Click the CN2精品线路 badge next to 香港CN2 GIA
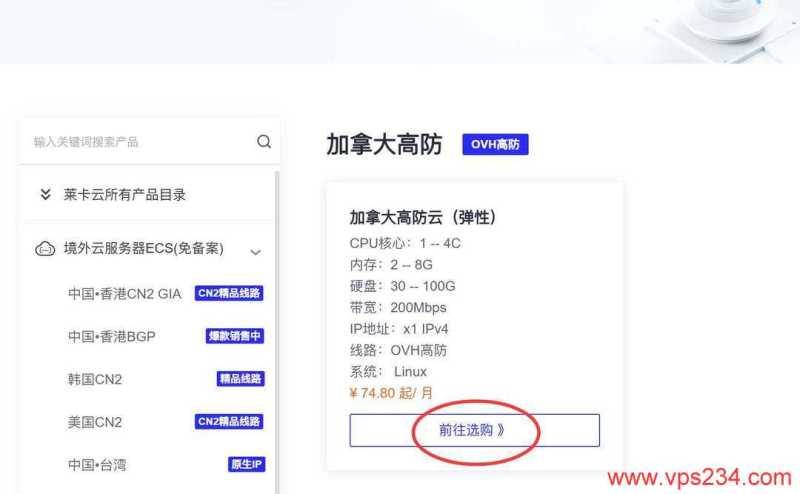This screenshot has height=494, width=800. pos(229,293)
